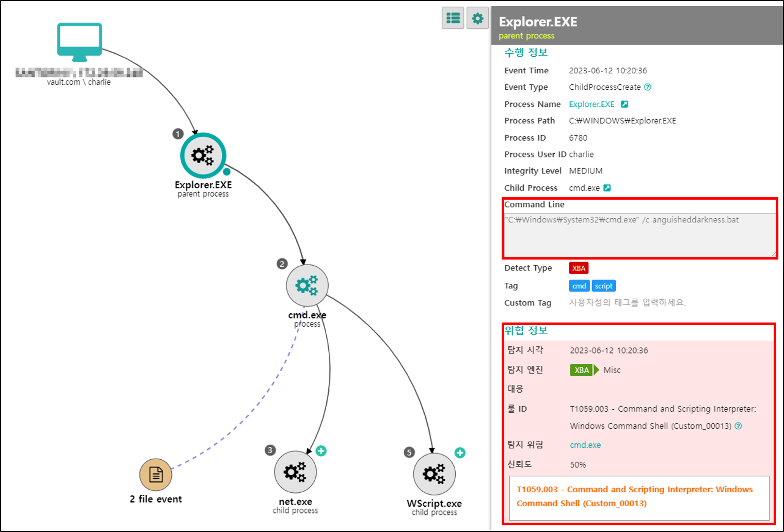The height and width of the screenshot is (532, 784).
Task: Select the host computer monitor node
Action: [79, 42]
